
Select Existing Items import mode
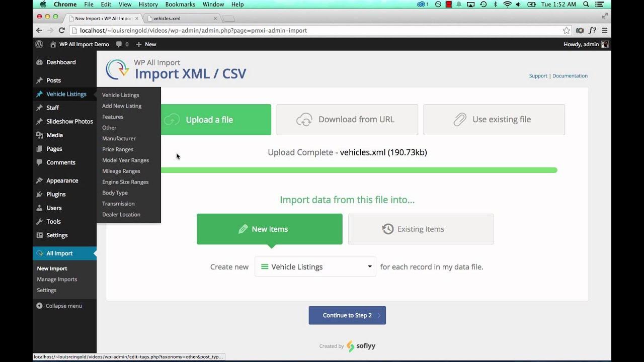[x=421, y=229]
